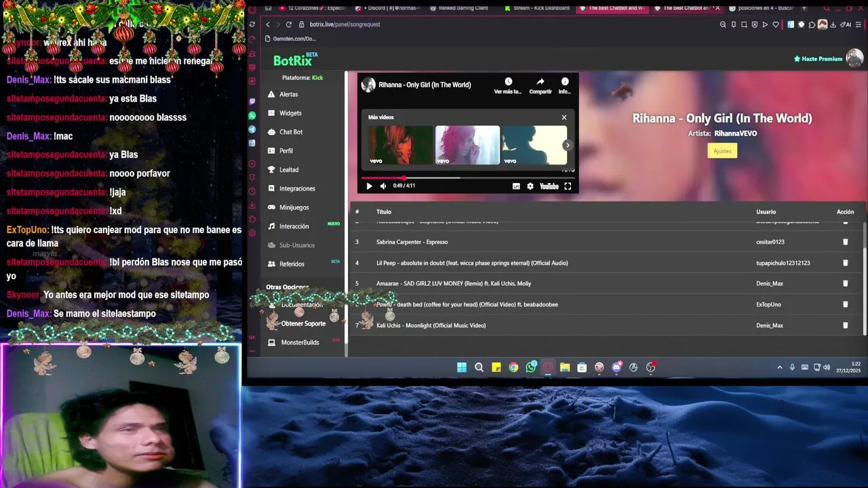Delete the Powfu death bed request
The image size is (868, 488).
[845, 304]
